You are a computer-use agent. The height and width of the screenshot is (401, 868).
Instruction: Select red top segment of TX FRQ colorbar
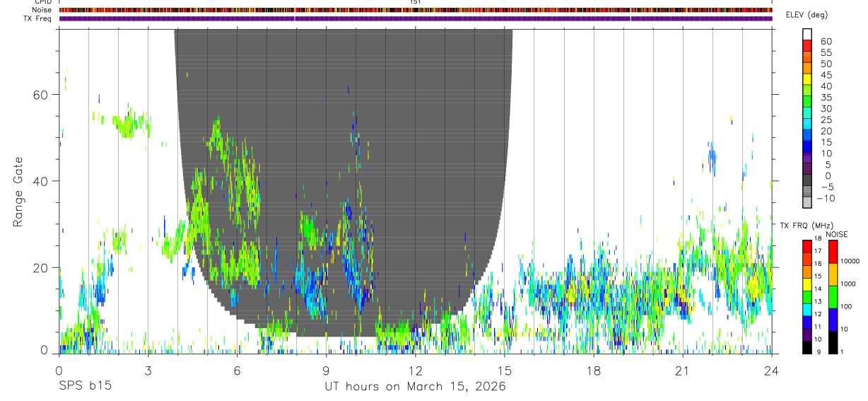[x=807, y=246]
